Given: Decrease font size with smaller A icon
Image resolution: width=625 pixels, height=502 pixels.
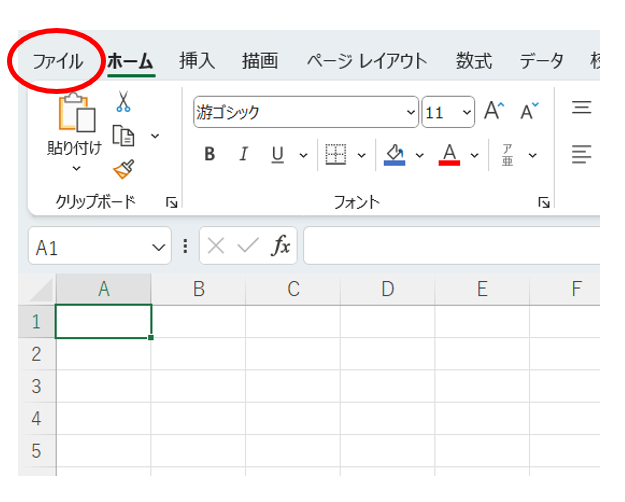Looking at the screenshot, I should (530, 112).
